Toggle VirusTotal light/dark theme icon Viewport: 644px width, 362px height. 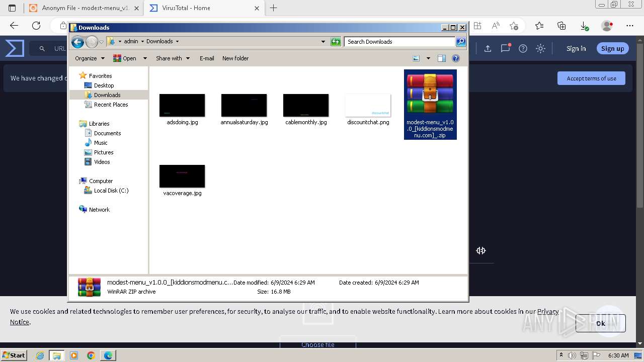[x=541, y=48]
